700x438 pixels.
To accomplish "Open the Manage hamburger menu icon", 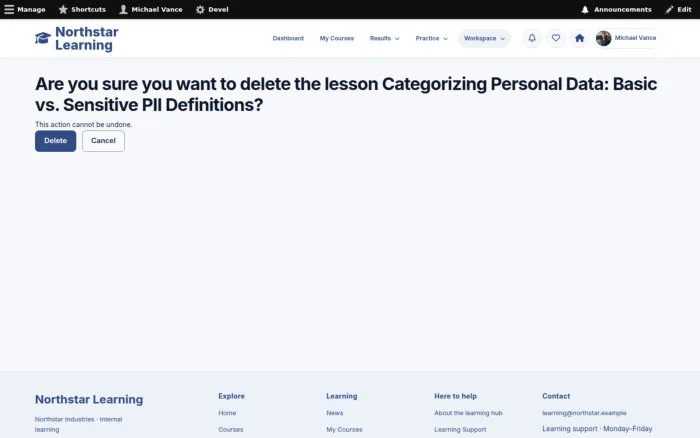I will (9, 9).
